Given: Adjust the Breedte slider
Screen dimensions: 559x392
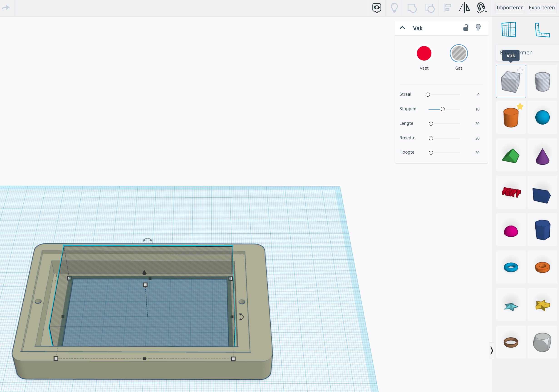Looking at the screenshot, I should click(x=431, y=138).
